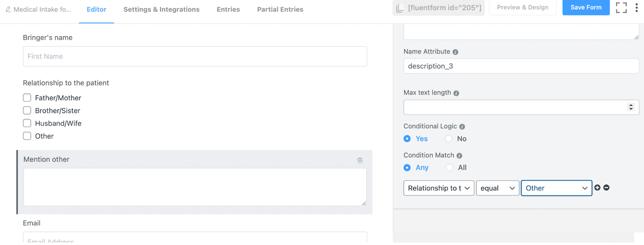The image size is (644, 245).
Task: Click the shortcode copy icon
Action: [400, 8]
